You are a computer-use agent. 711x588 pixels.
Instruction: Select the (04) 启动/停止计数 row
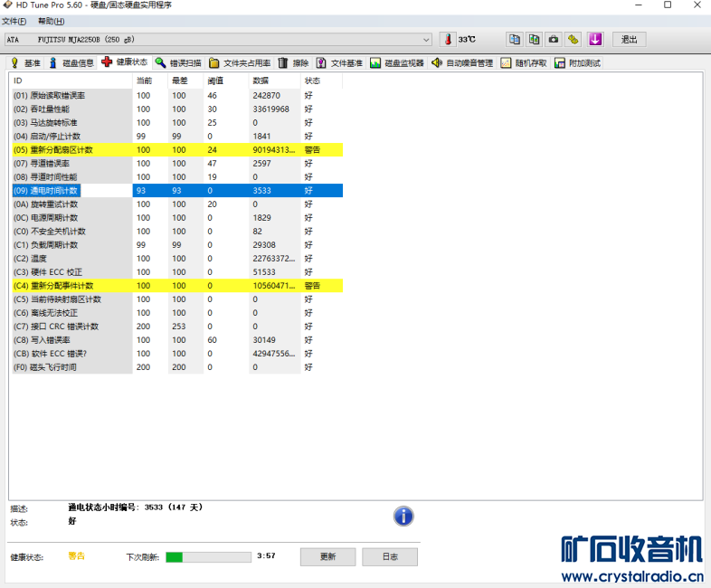[x=177, y=137]
